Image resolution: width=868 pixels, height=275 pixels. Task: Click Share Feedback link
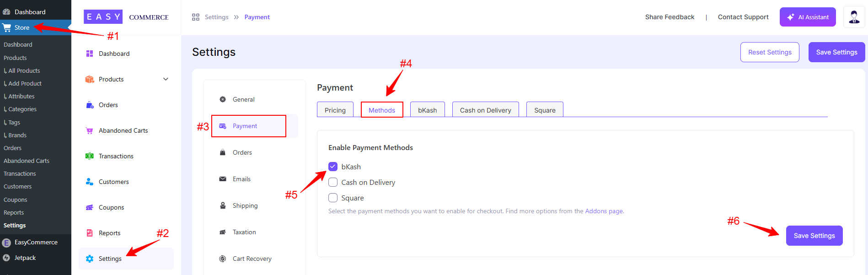[670, 17]
